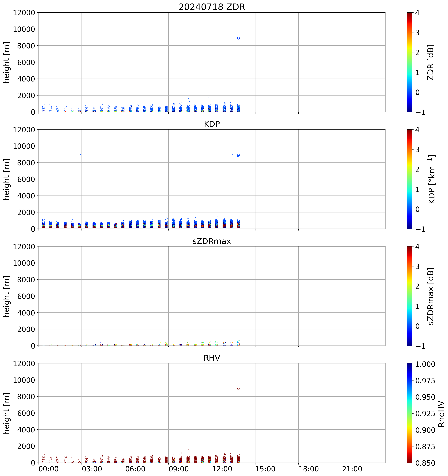
Task: Click the 9000 m echo in ZDR plot
Action: tap(239, 38)
